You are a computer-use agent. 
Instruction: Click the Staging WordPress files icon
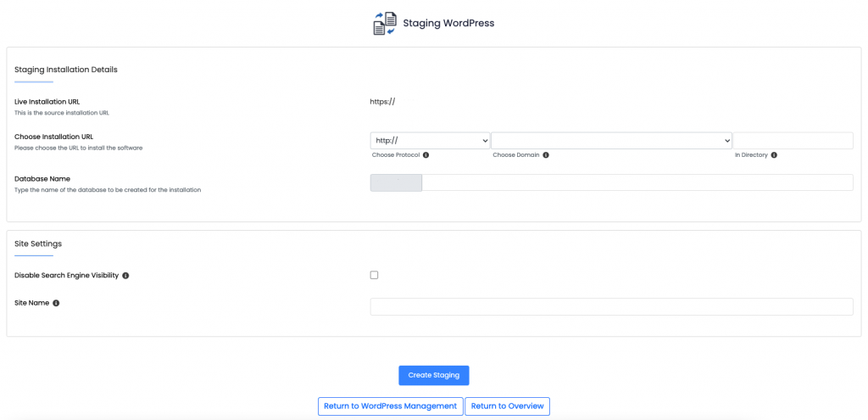386,24
